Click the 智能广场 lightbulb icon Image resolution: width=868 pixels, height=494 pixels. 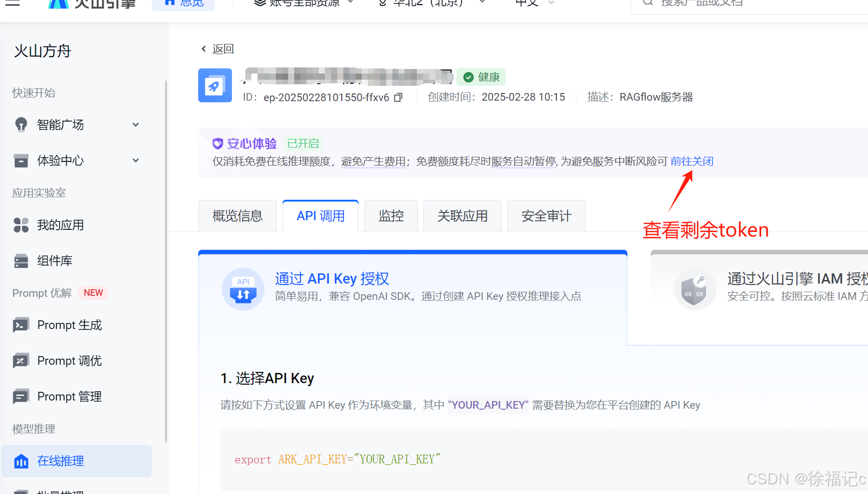click(x=21, y=125)
